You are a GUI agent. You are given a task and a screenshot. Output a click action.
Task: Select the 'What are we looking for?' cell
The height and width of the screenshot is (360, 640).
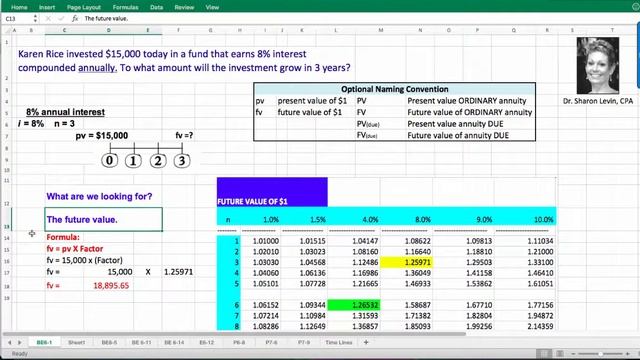tap(99, 196)
